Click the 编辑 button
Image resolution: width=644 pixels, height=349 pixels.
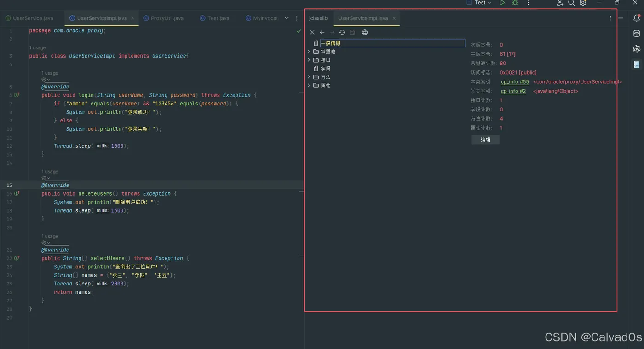click(485, 140)
